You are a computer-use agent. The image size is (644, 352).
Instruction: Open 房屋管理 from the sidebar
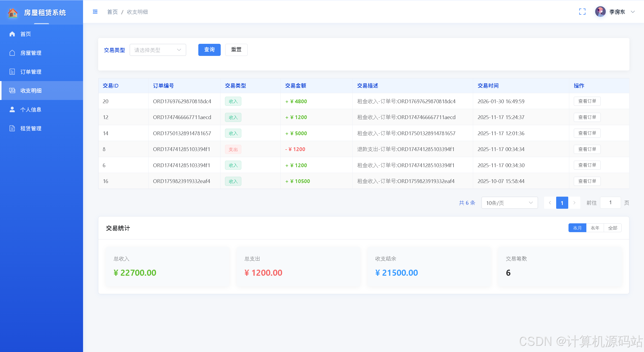pos(31,53)
